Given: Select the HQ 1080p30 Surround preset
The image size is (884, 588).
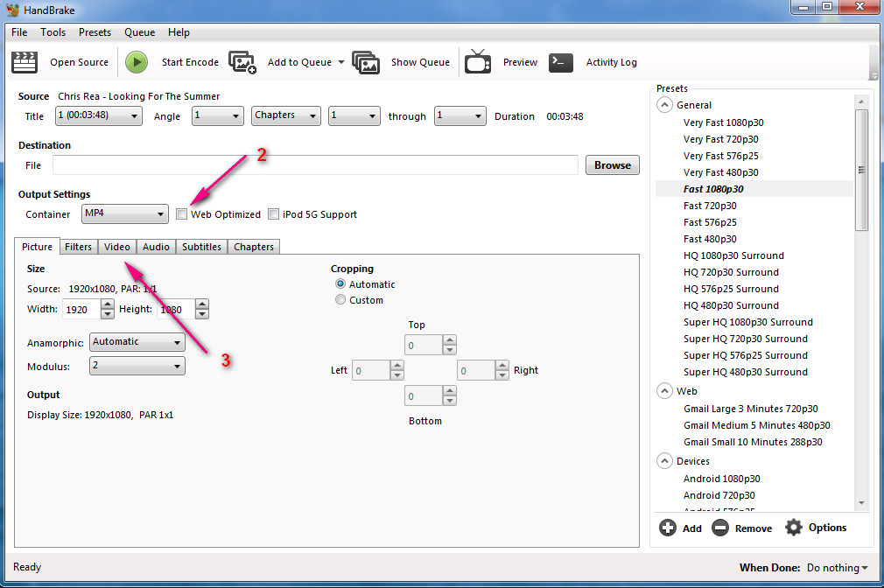Looking at the screenshot, I should pos(733,255).
